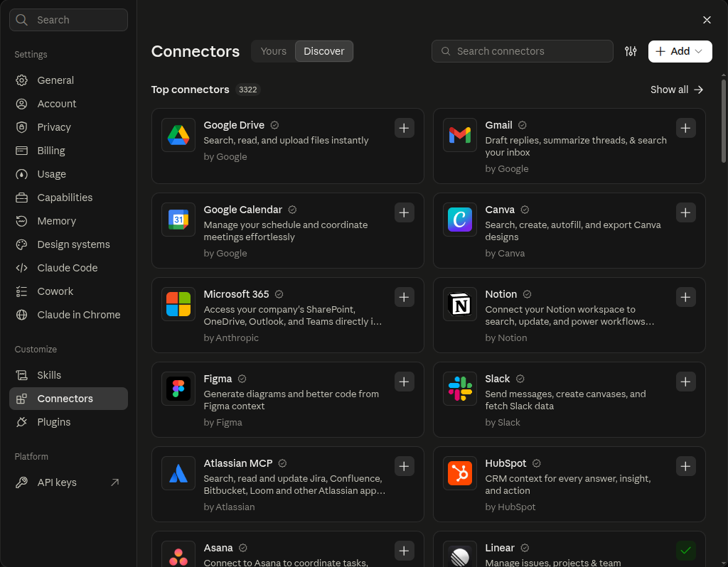Open Account settings
728x567 pixels.
point(68,104)
